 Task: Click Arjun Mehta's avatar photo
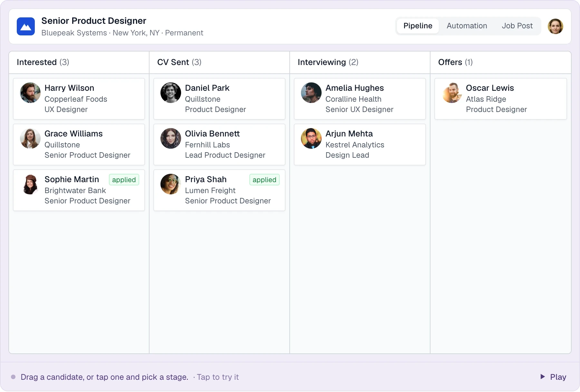coord(311,138)
